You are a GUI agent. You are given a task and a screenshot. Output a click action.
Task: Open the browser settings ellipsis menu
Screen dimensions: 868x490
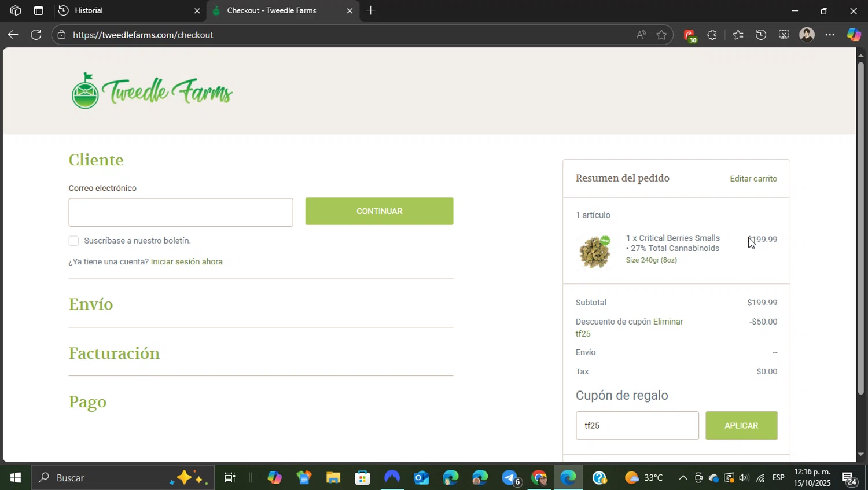point(830,35)
